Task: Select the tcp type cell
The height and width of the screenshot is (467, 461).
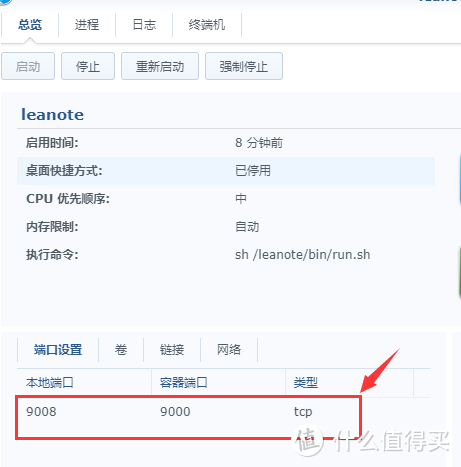Action: pos(303,412)
